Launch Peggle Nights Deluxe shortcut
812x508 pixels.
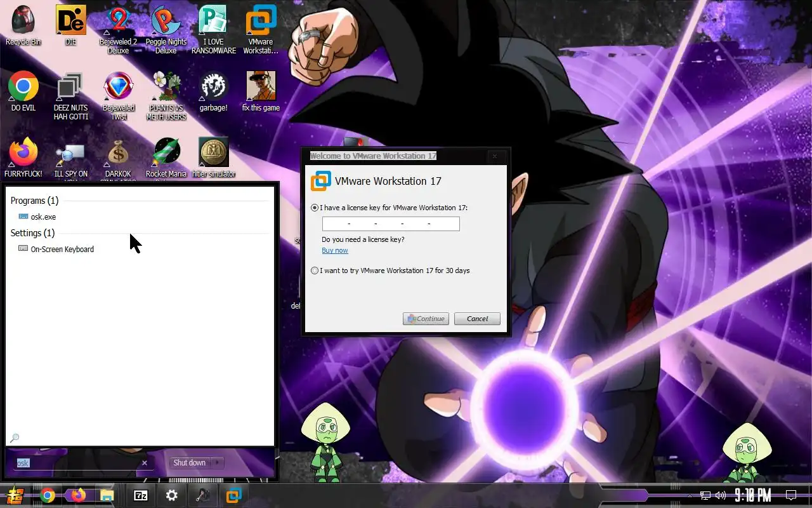(x=166, y=29)
